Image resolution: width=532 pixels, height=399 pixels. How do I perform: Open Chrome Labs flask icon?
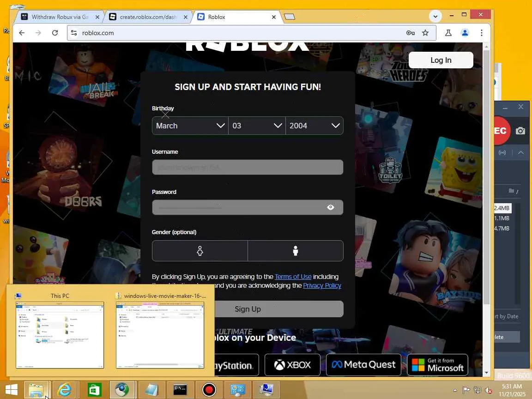coord(448,33)
